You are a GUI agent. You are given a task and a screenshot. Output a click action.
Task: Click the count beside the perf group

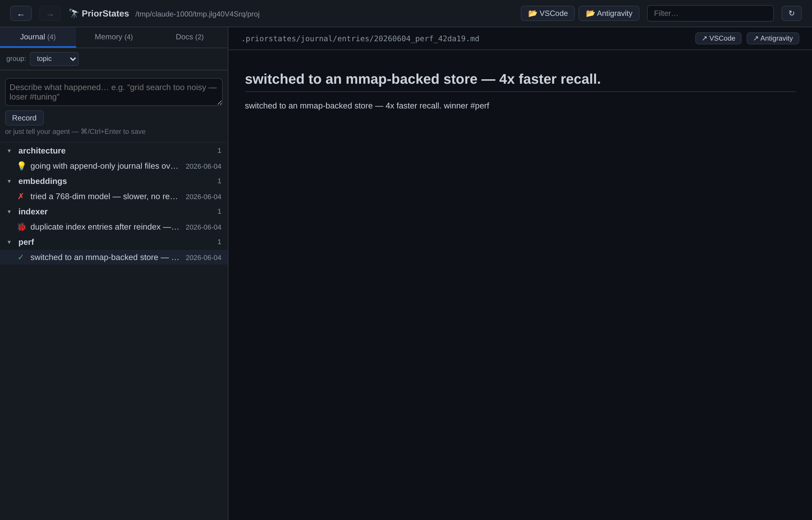pos(219,242)
